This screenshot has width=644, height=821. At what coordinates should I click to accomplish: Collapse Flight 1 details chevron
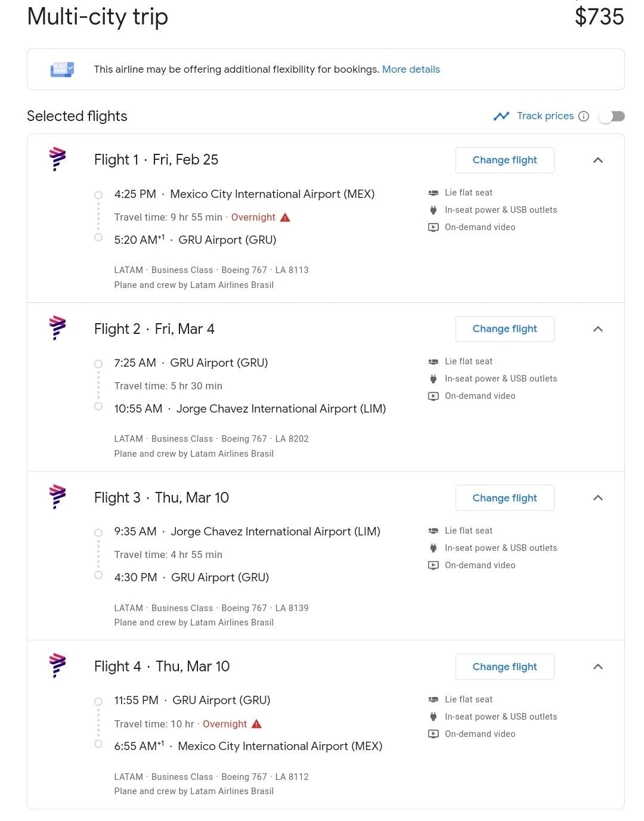pos(598,160)
